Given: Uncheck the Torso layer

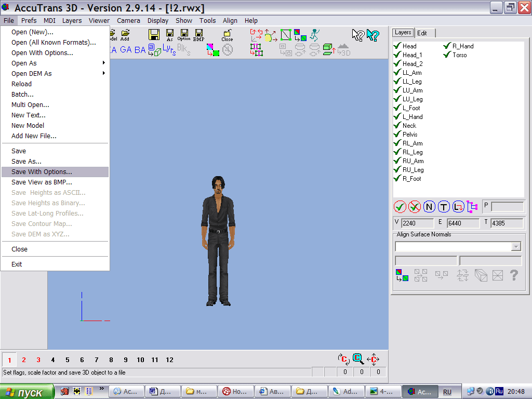Looking at the screenshot, I should [x=447, y=54].
